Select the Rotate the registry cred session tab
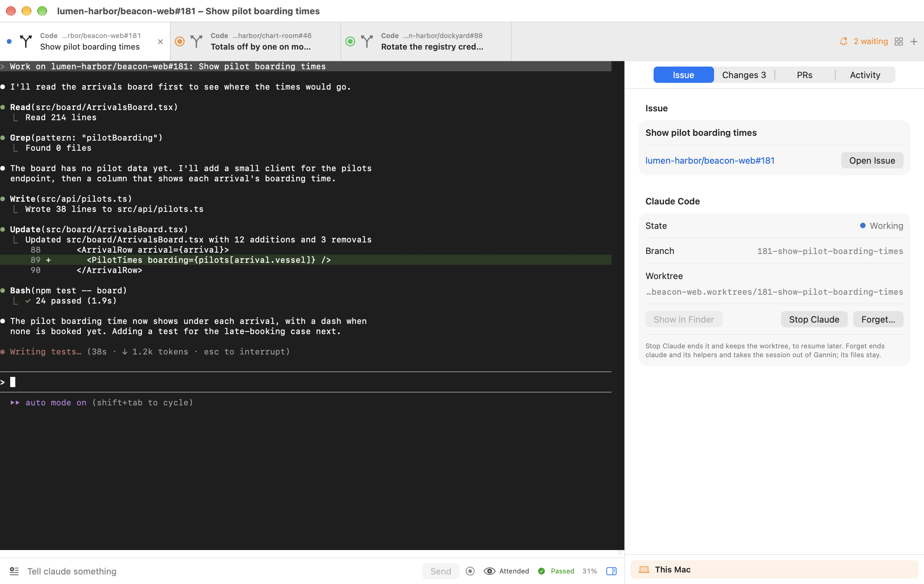The width and height of the screenshot is (924, 584). (x=426, y=41)
